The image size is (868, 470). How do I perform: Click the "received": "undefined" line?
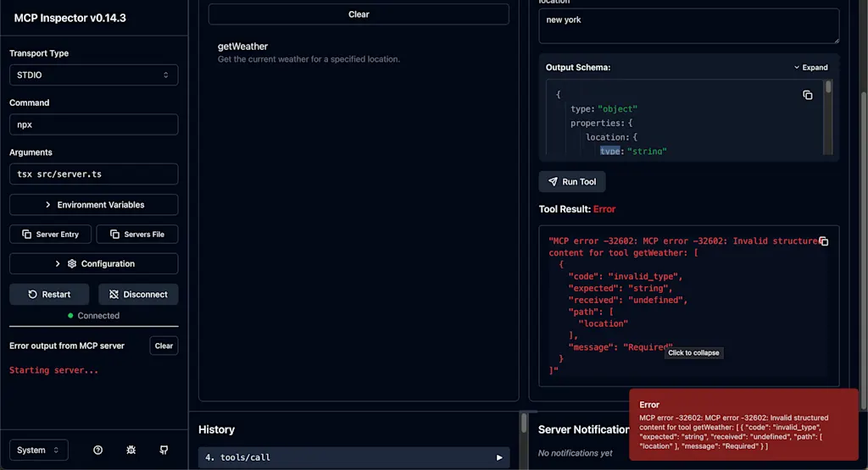pos(628,301)
